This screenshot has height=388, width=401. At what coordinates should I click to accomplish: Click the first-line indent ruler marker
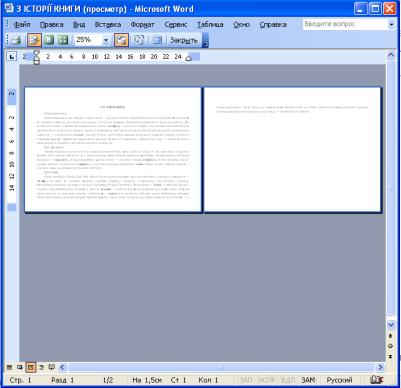click(x=37, y=53)
